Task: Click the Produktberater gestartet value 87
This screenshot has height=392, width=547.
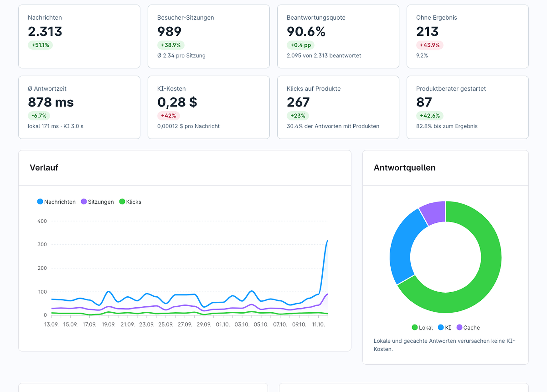Action: [x=424, y=102]
